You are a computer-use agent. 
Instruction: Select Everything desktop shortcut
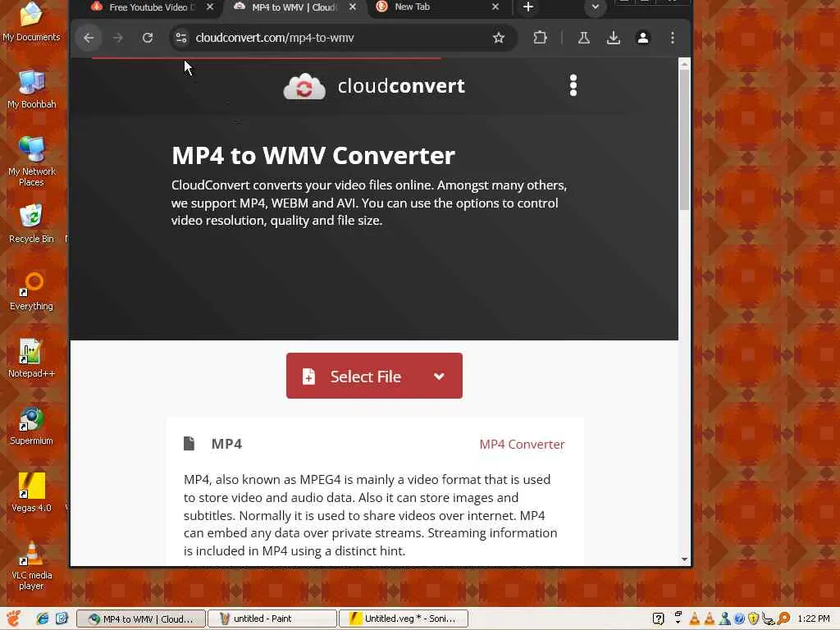pos(31,291)
